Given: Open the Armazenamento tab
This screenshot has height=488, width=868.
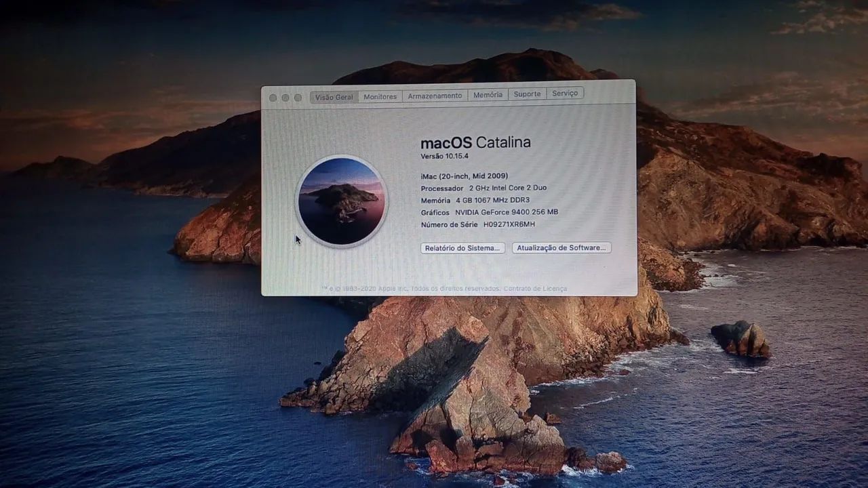Looking at the screenshot, I should pyautogui.click(x=434, y=96).
